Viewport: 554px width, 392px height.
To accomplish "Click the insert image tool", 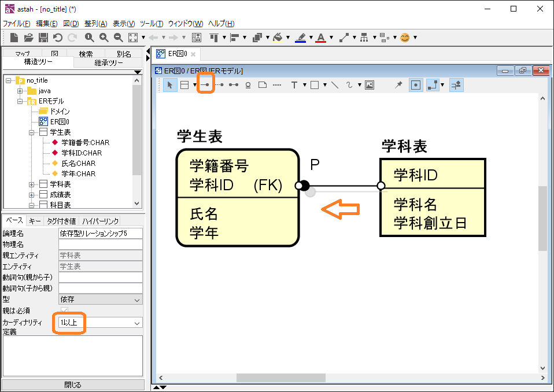I will coord(370,85).
